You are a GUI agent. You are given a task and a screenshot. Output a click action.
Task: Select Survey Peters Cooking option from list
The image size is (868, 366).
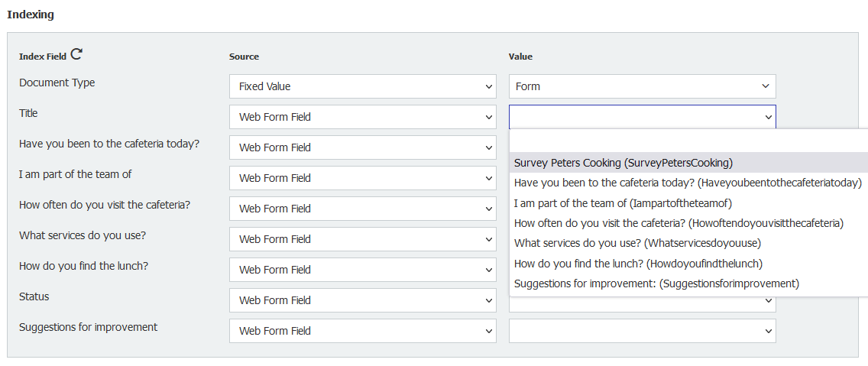[x=623, y=163]
